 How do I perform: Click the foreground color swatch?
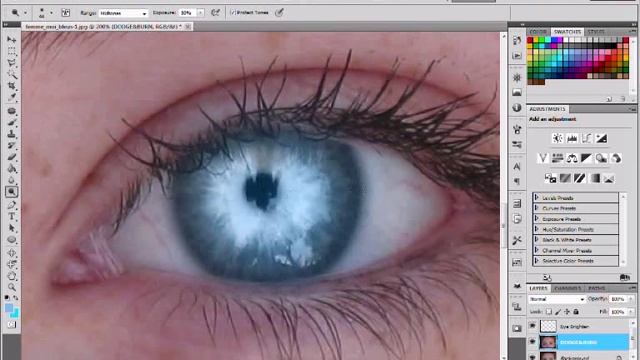click(x=9, y=308)
